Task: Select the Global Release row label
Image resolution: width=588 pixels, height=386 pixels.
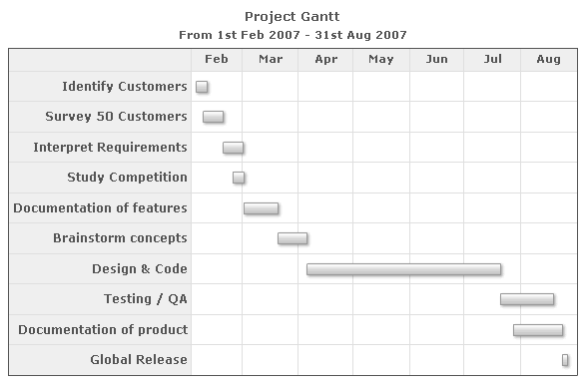Action: [139, 360]
